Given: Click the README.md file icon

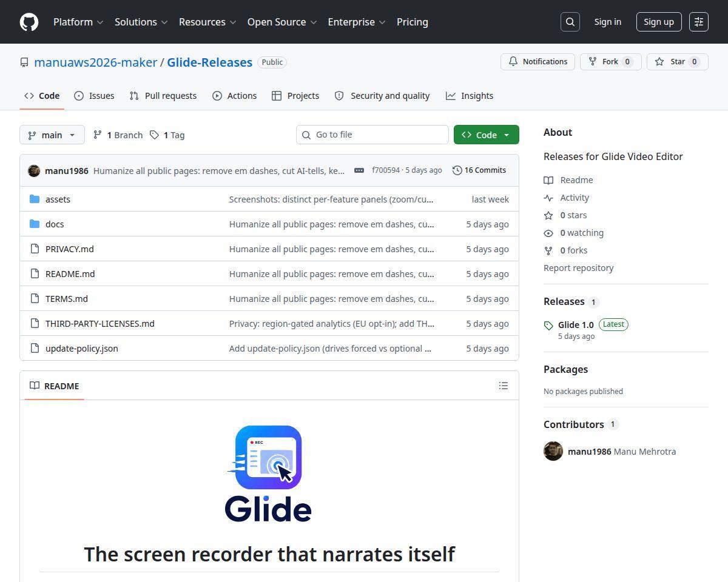Looking at the screenshot, I should 35,273.
